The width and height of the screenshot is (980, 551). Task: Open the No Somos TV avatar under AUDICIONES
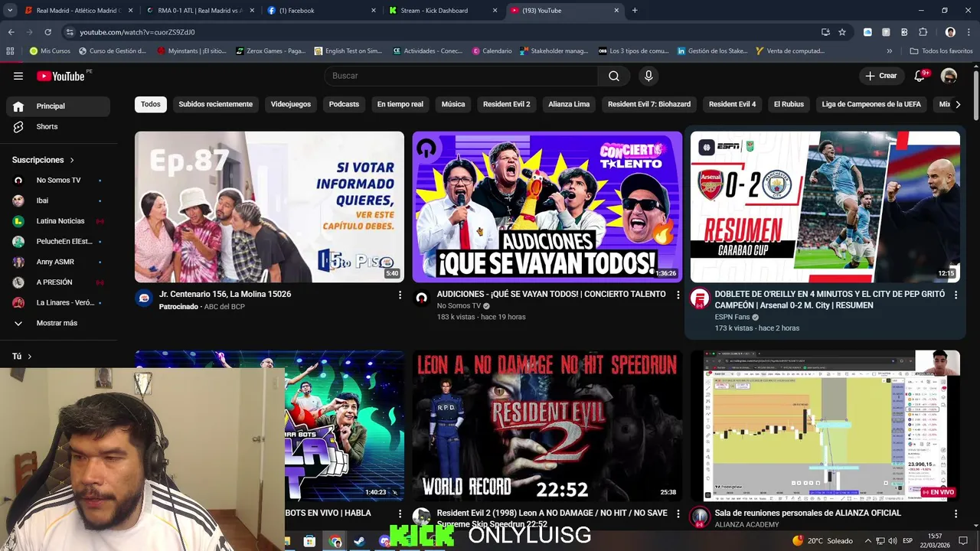(x=422, y=298)
